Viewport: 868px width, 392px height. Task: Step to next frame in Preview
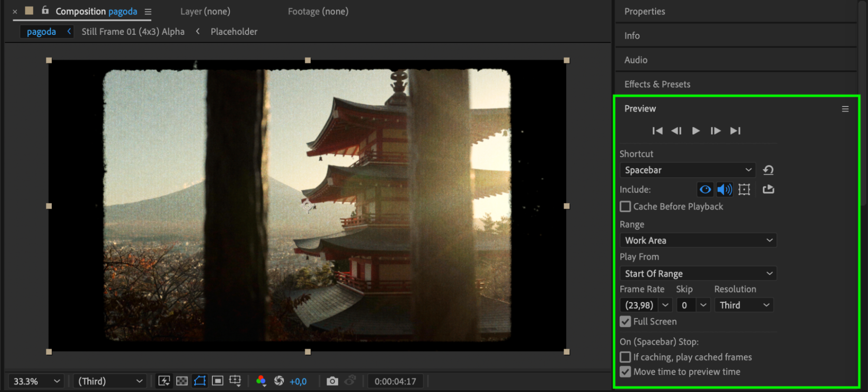[x=716, y=131]
